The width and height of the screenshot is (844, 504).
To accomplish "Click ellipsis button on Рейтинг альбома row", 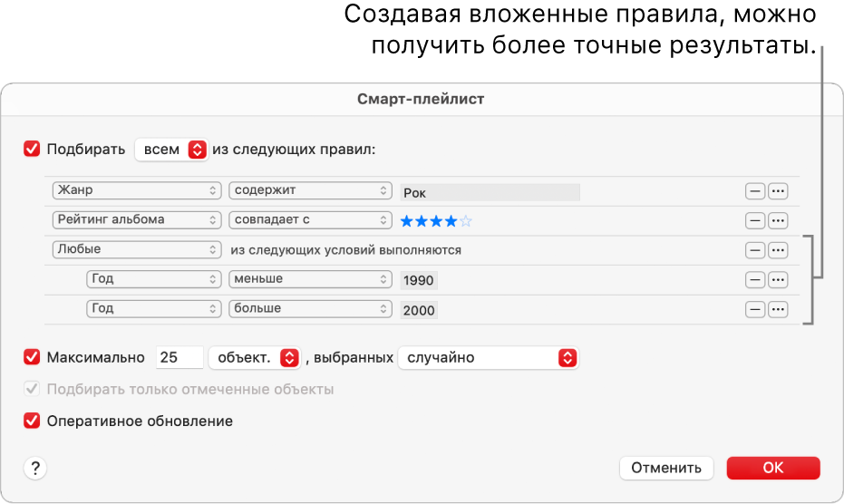I will pyautogui.click(x=778, y=220).
